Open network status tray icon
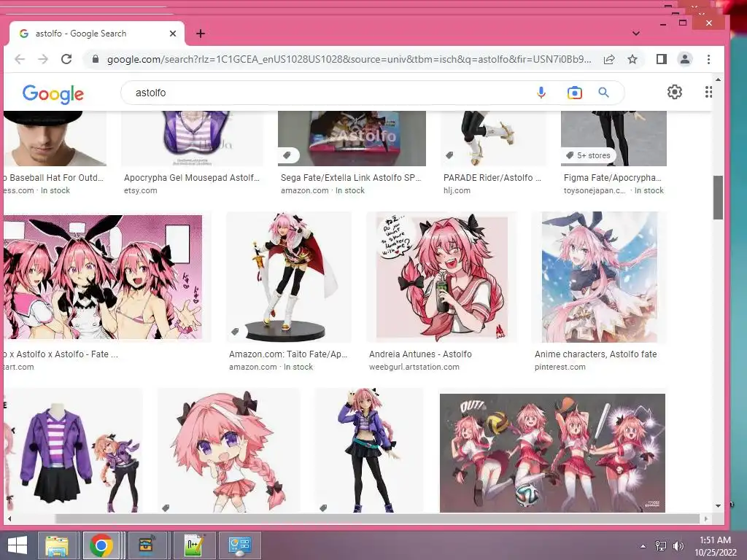 [661, 546]
